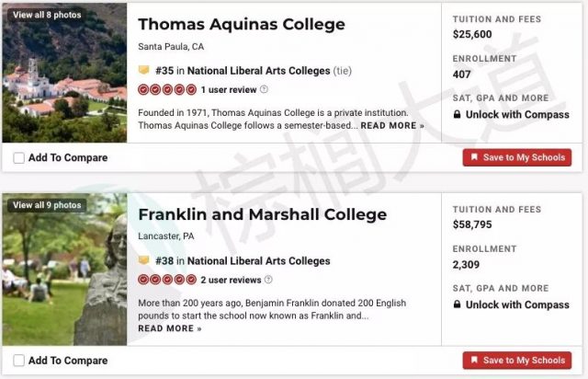Check Add To Compare for Franklin and Marshall
The image size is (588, 379).
pyautogui.click(x=19, y=361)
